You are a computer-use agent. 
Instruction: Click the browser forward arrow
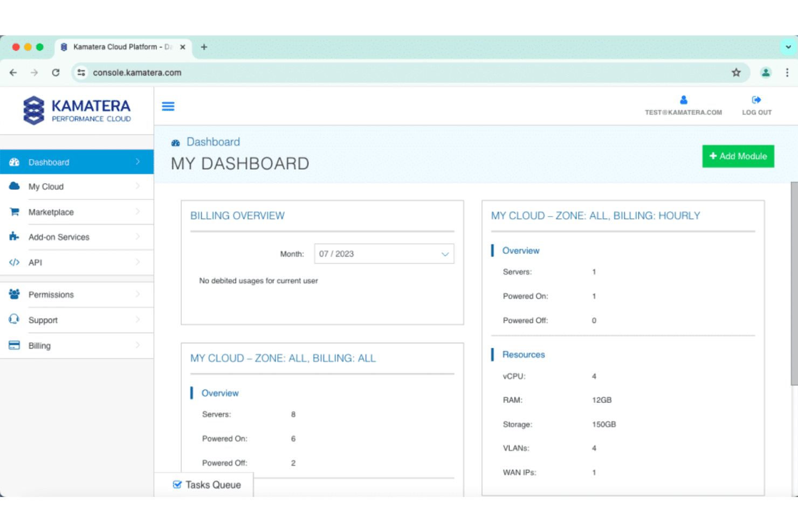tap(35, 72)
